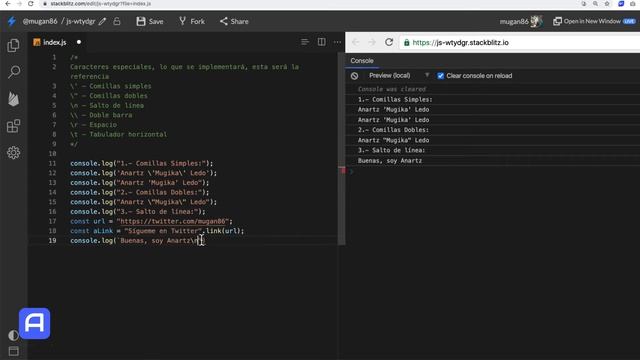Toggle the bottom panel layout icon
The image size is (640, 360).
pos(13,351)
